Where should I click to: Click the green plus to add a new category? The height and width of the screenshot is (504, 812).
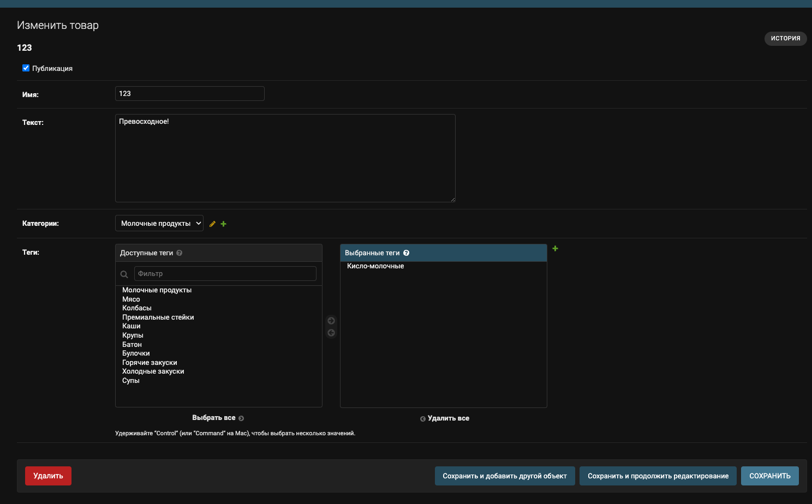[x=223, y=224]
